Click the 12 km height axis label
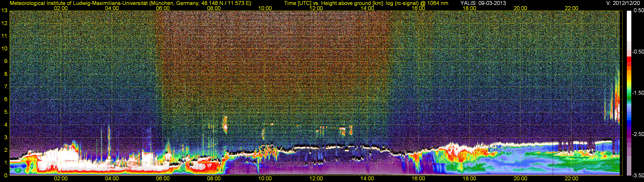Image resolution: width=644 pixels, height=182 pixels. coord(5,23)
